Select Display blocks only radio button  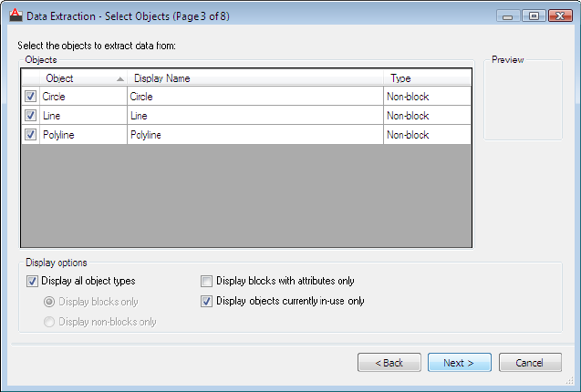point(49,302)
